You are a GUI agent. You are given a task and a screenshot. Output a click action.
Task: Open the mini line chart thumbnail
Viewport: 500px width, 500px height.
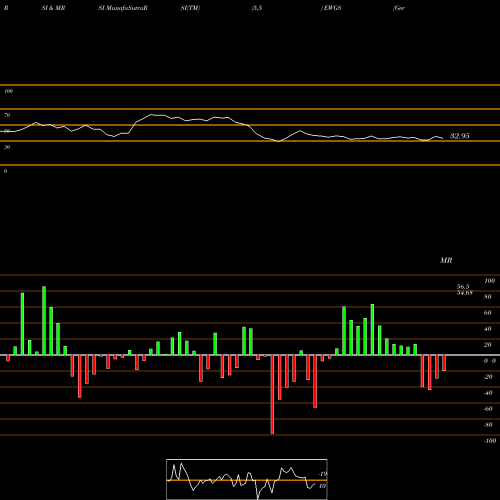[247, 479]
